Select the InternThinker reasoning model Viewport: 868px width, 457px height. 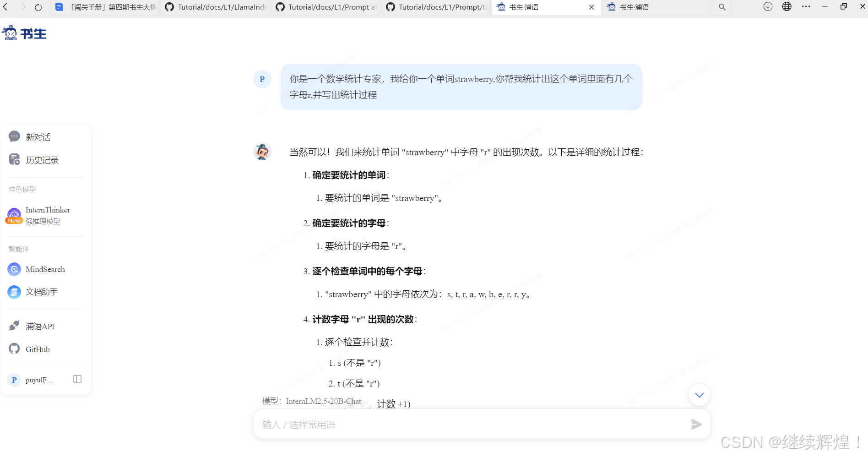[48, 210]
